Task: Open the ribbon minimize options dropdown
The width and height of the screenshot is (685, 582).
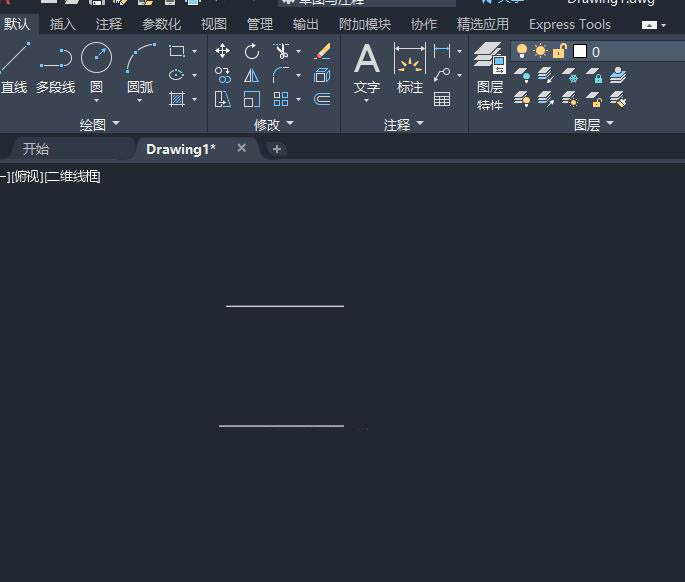Action: (x=664, y=25)
